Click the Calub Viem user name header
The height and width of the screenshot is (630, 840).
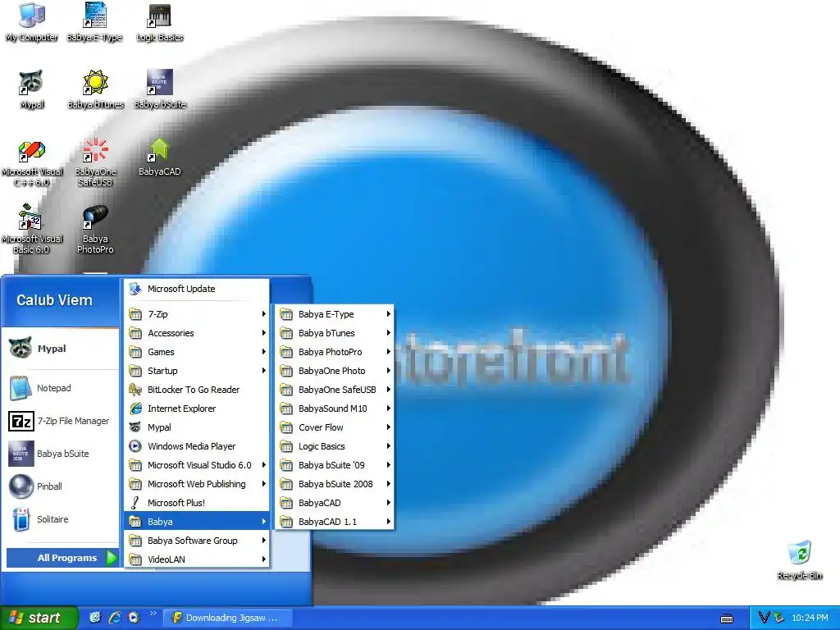[54, 300]
